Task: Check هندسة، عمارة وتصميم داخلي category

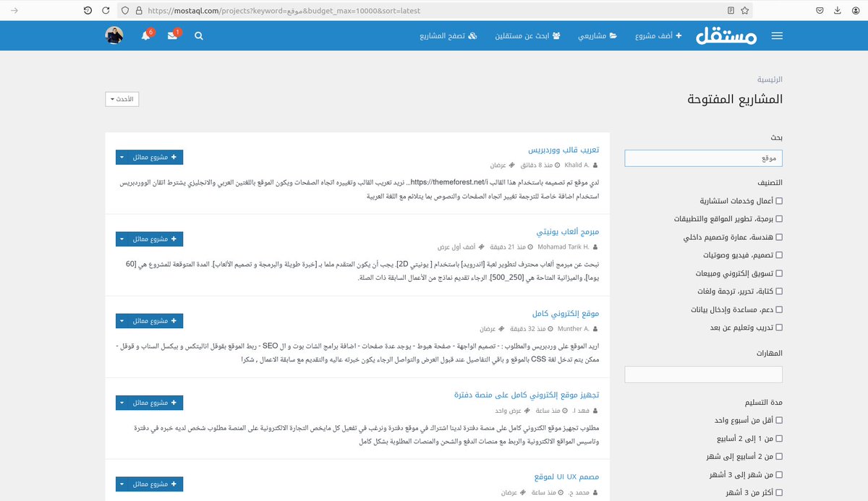Action: [x=778, y=237]
